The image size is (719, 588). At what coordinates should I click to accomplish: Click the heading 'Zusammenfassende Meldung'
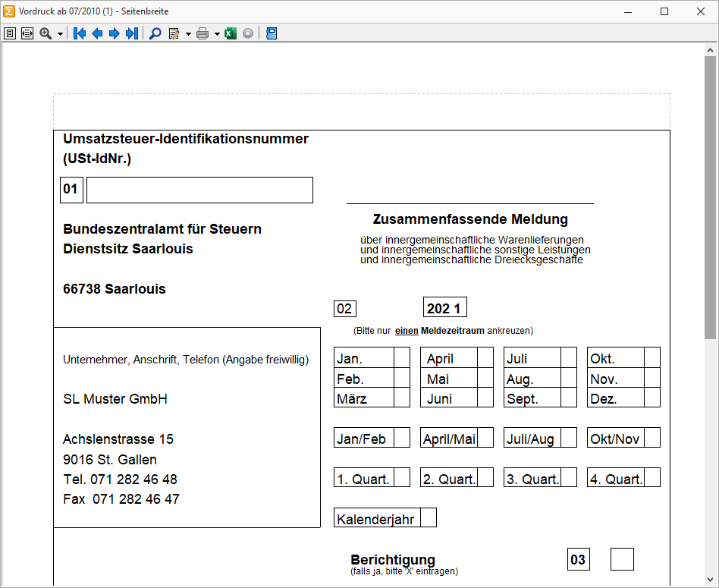(x=470, y=219)
